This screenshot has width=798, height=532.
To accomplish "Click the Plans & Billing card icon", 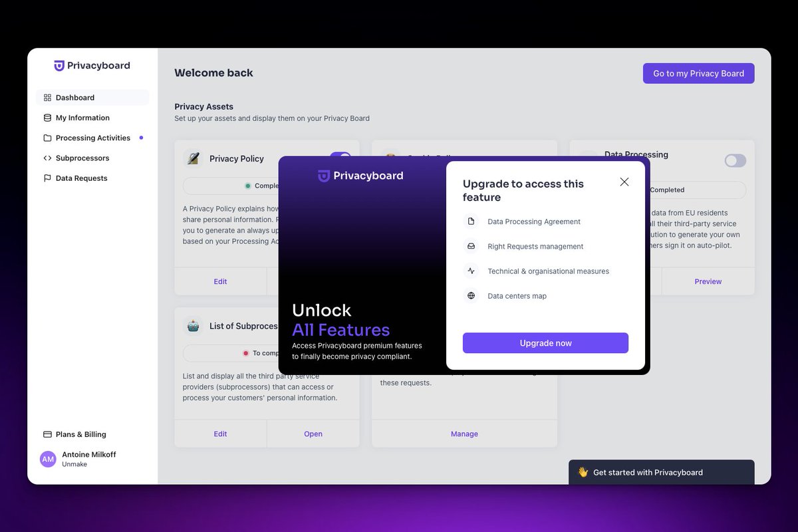I will click(x=47, y=434).
